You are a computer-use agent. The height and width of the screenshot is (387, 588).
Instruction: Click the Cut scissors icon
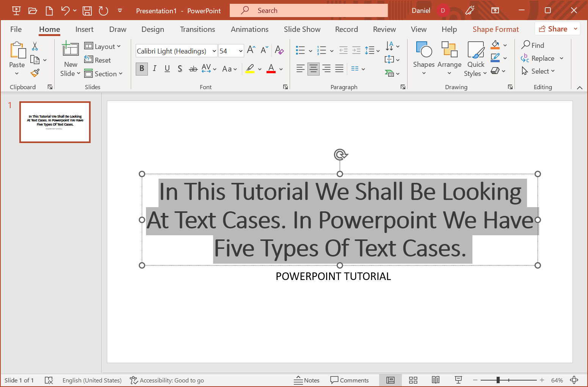[x=34, y=46]
